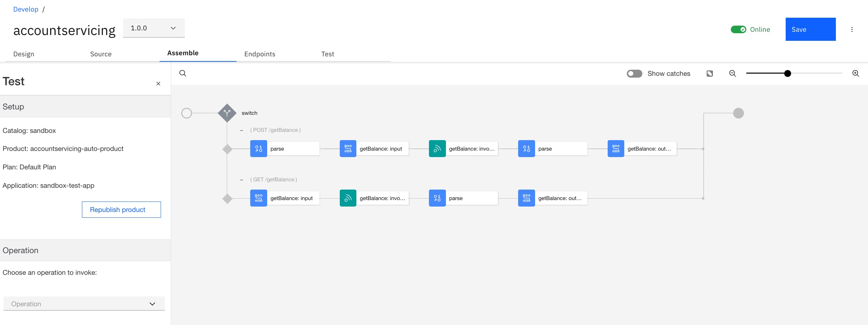Viewport: 868px width, 325px height.
Task: Select the POST getBalance invoke policy icon
Action: coord(437,149)
